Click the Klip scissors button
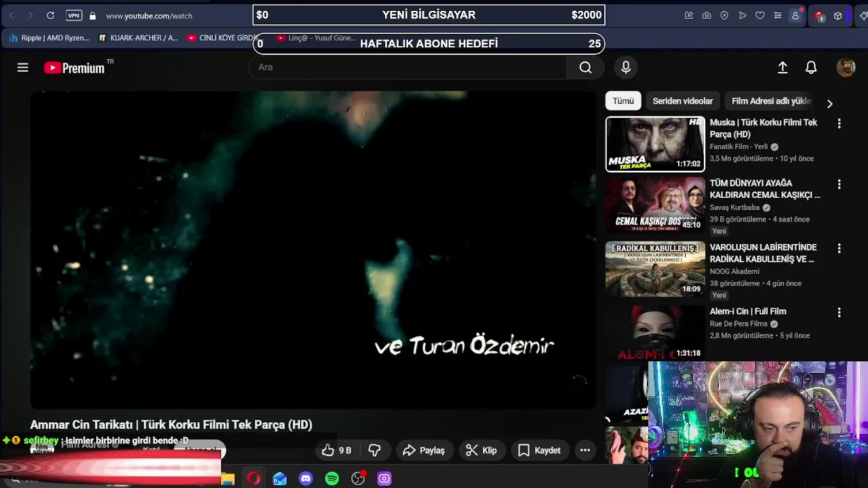The width and height of the screenshot is (868, 488). point(482,450)
